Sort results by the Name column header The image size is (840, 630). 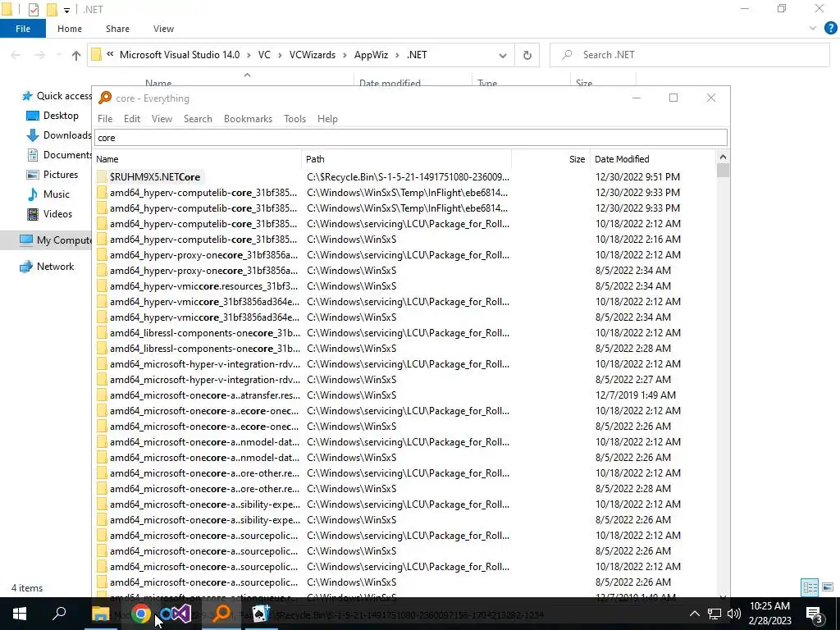click(199, 159)
